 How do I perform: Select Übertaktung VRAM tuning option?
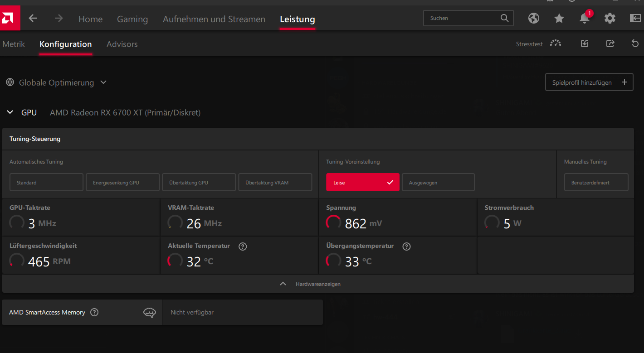[275, 182]
